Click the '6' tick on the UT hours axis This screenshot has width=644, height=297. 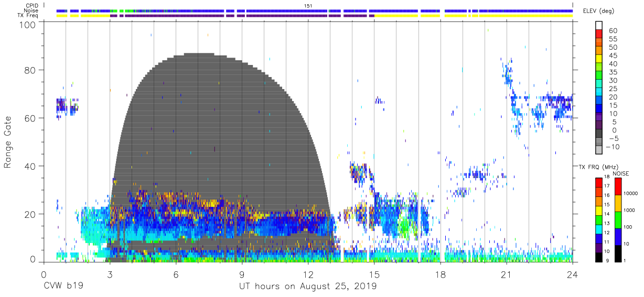pos(176,274)
